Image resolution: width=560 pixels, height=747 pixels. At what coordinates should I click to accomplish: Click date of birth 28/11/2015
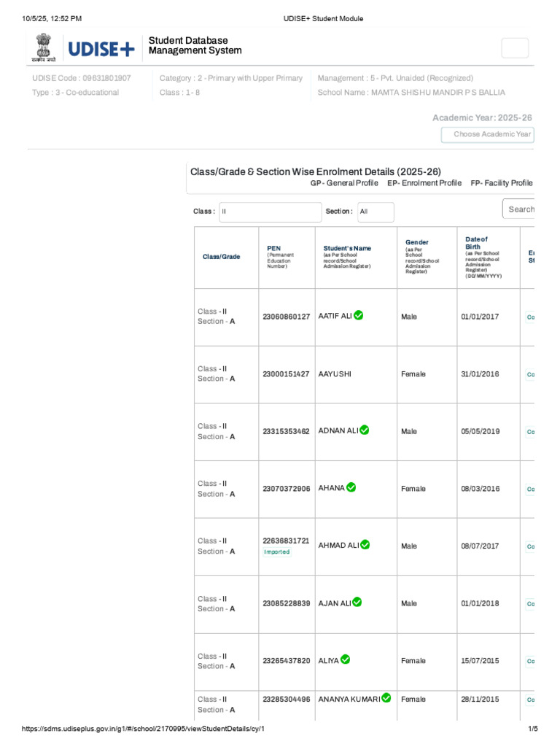pos(480,700)
